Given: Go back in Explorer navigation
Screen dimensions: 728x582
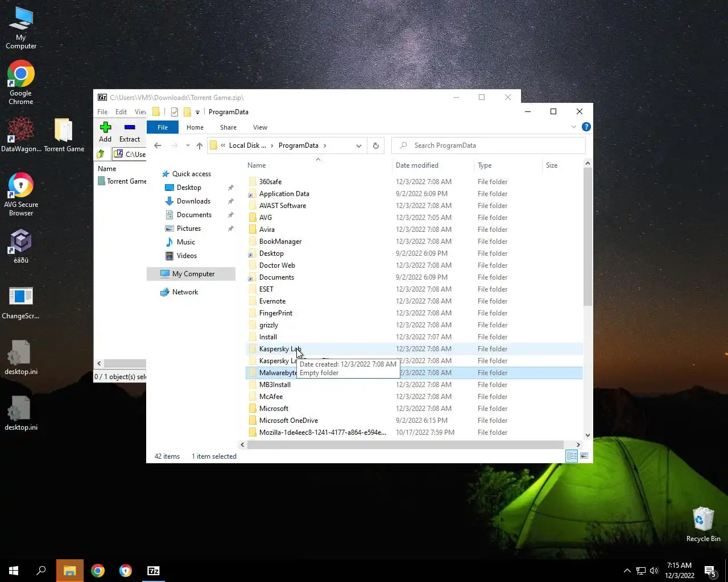Looking at the screenshot, I should 158,145.
